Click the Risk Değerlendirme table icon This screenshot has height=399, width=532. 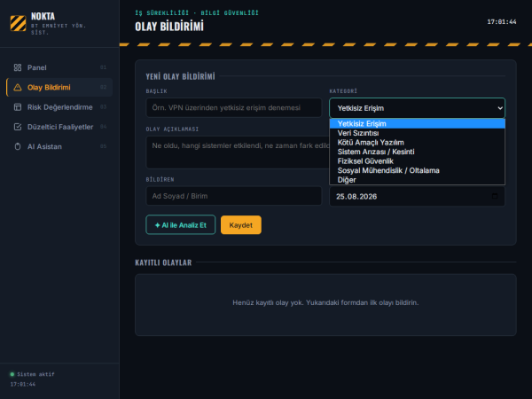[18, 107]
